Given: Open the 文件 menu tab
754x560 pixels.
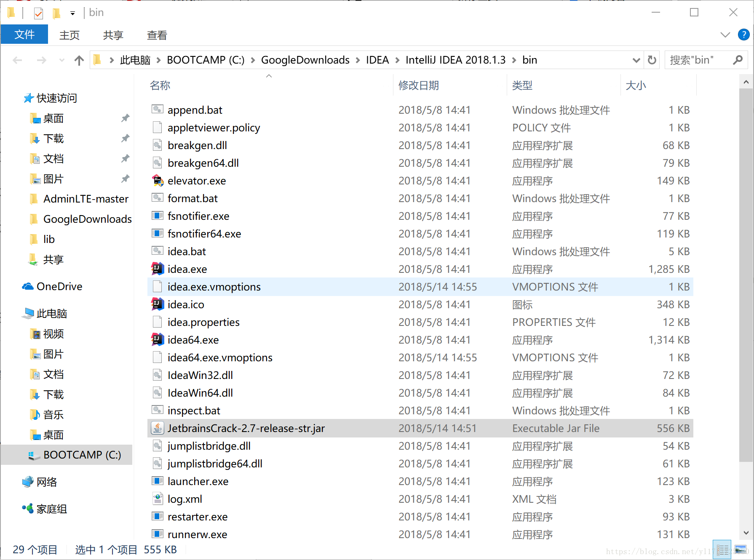Looking at the screenshot, I should 24,35.
